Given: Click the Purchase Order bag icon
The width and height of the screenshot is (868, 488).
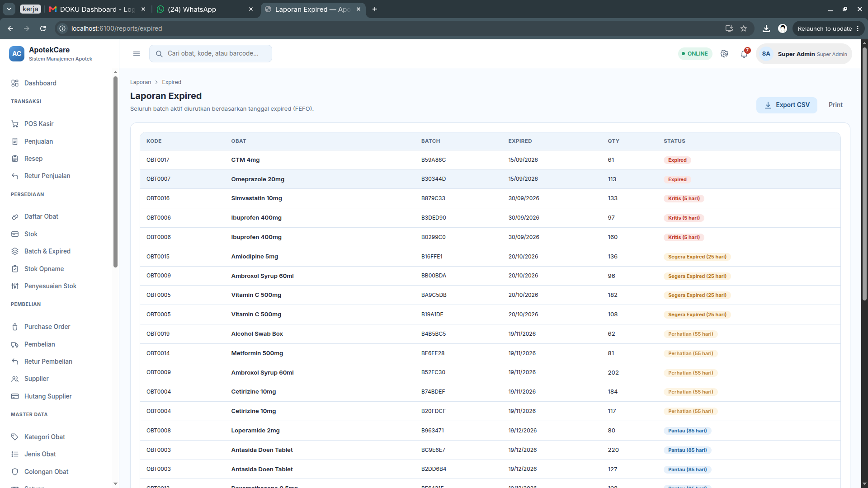Looking at the screenshot, I should click(x=15, y=327).
